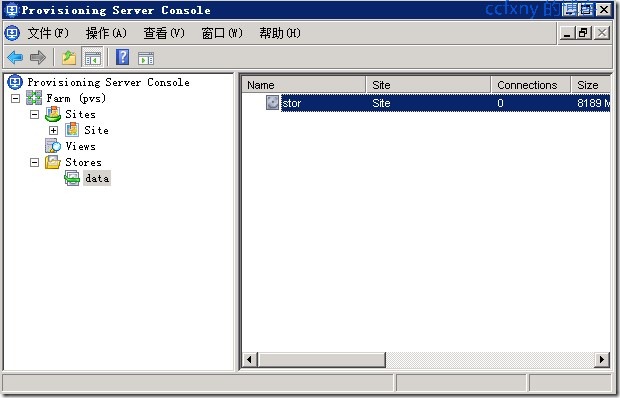This screenshot has width=620, height=398.
Task: Select the Views tree label
Action: [x=80, y=146]
